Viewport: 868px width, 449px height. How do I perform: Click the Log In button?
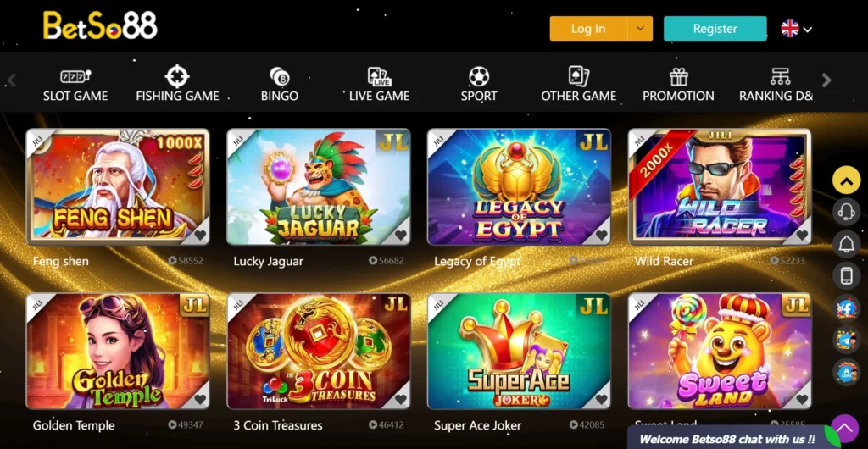(588, 28)
